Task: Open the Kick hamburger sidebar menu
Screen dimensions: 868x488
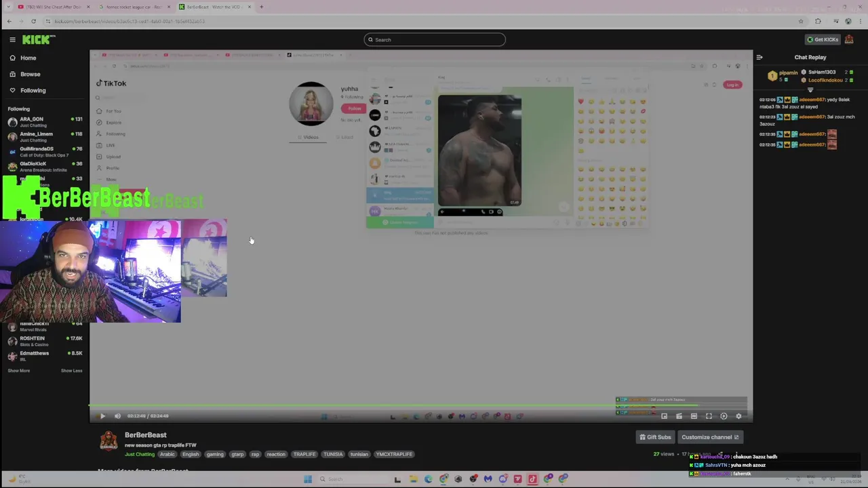Action: point(12,39)
